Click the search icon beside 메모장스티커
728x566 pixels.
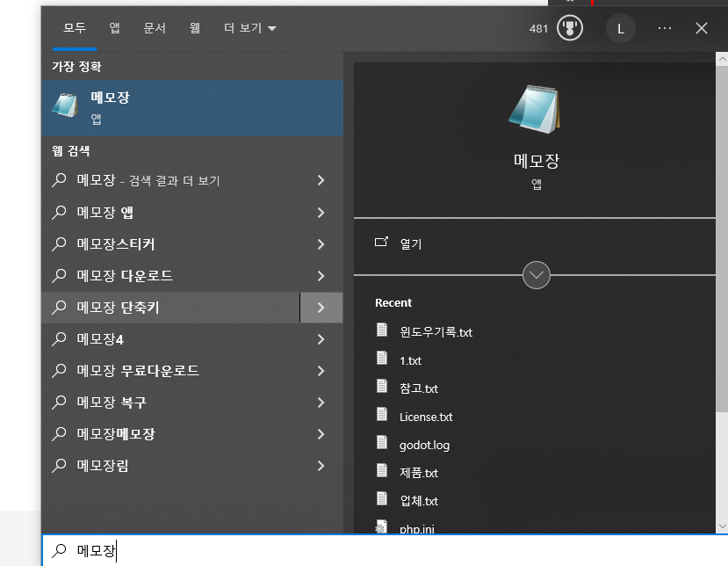click(x=59, y=244)
